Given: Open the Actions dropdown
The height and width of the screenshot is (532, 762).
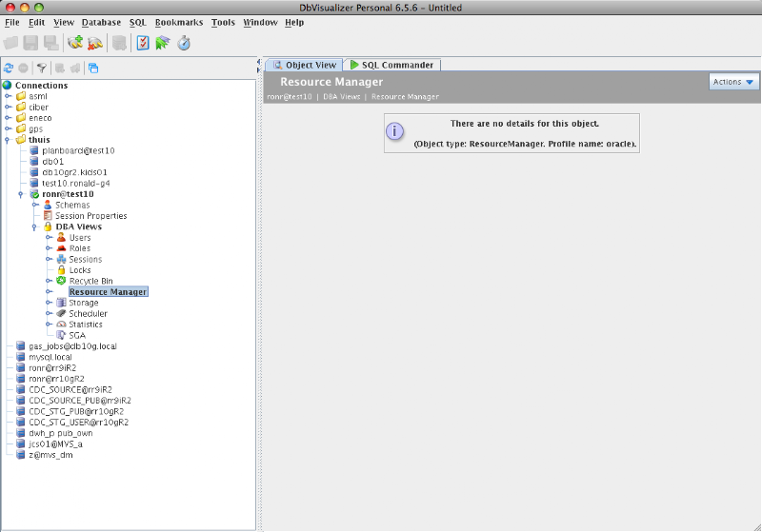Looking at the screenshot, I should coord(732,82).
